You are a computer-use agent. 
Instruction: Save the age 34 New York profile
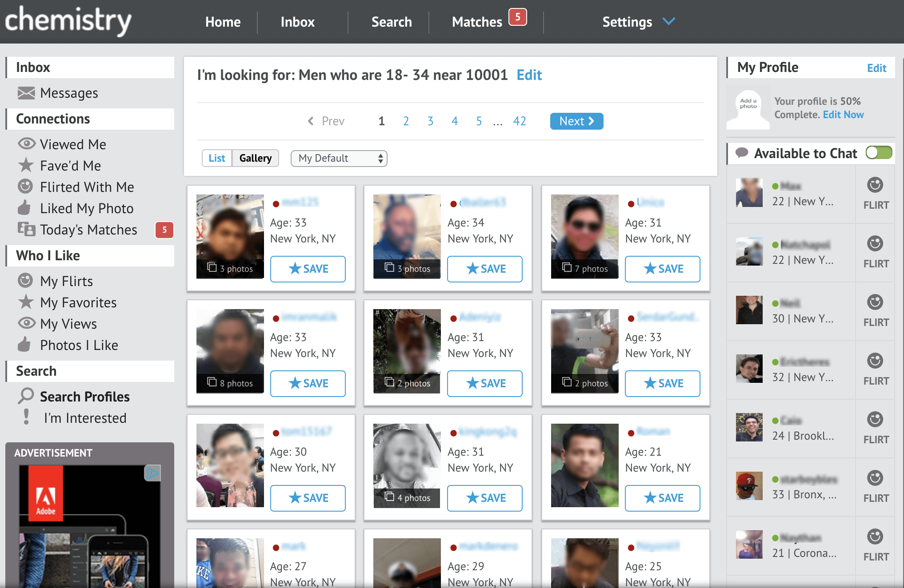pos(485,269)
